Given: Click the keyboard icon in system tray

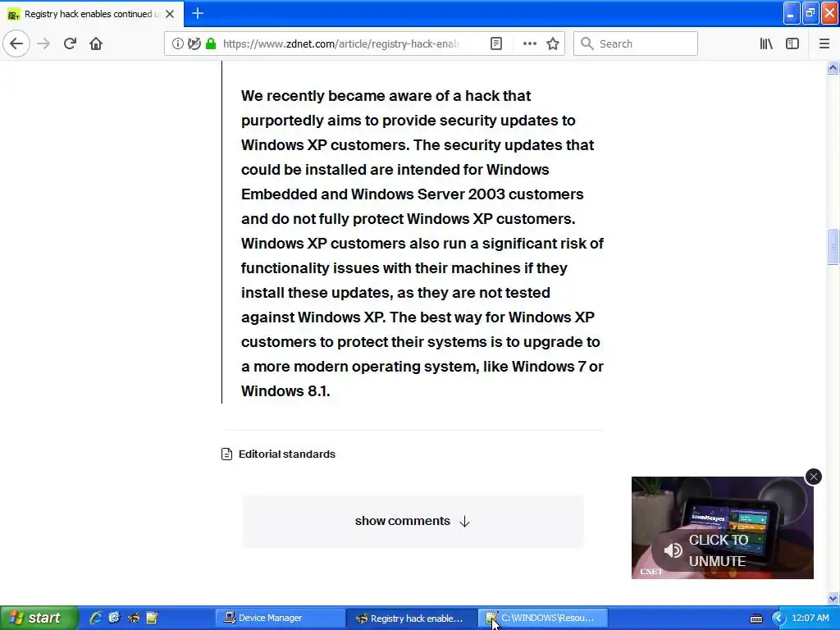Looking at the screenshot, I should coord(756,619).
